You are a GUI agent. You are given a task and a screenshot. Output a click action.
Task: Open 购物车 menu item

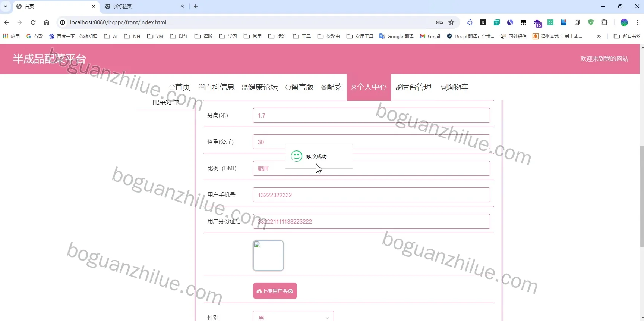pos(454,87)
